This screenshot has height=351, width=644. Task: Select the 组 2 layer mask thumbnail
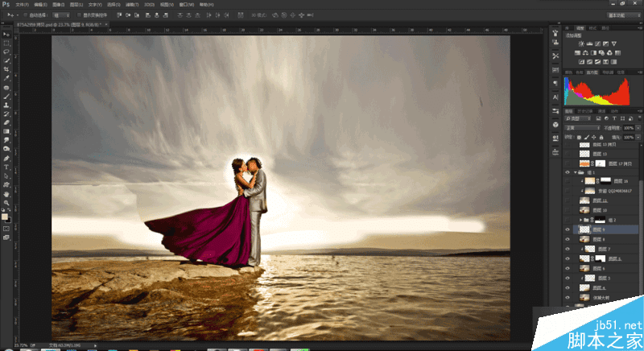click(600, 220)
